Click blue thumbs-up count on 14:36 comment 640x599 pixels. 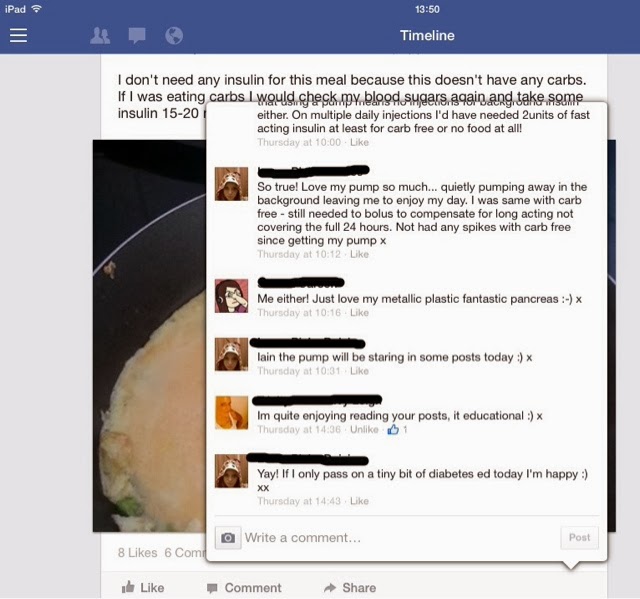397,429
